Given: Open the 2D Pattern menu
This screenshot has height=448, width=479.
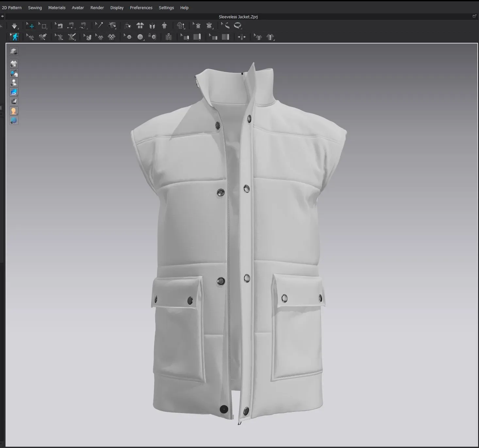Looking at the screenshot, I should coord(12,8).
